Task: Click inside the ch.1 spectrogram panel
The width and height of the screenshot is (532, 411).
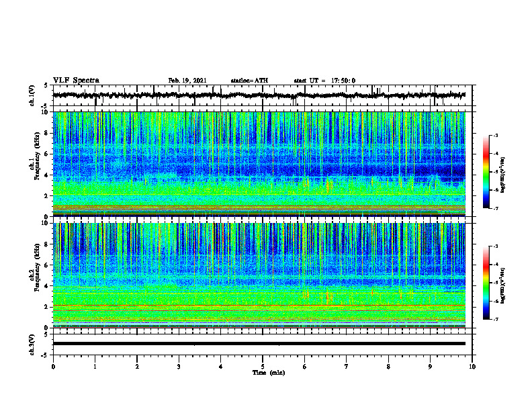Action: pos(259,164)
